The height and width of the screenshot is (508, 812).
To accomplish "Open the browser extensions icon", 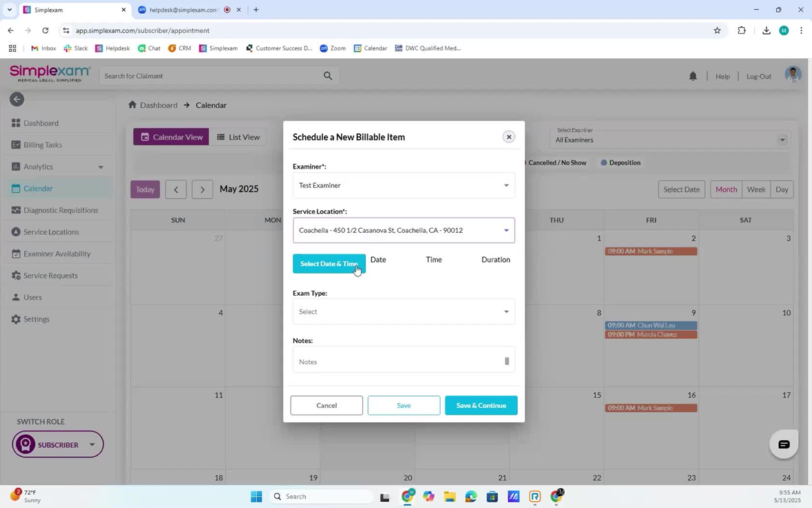I will 741,30.
